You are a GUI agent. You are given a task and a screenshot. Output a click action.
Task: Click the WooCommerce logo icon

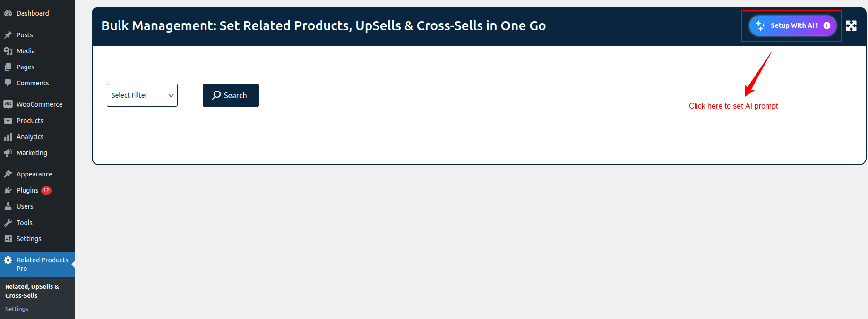(8, 104)
